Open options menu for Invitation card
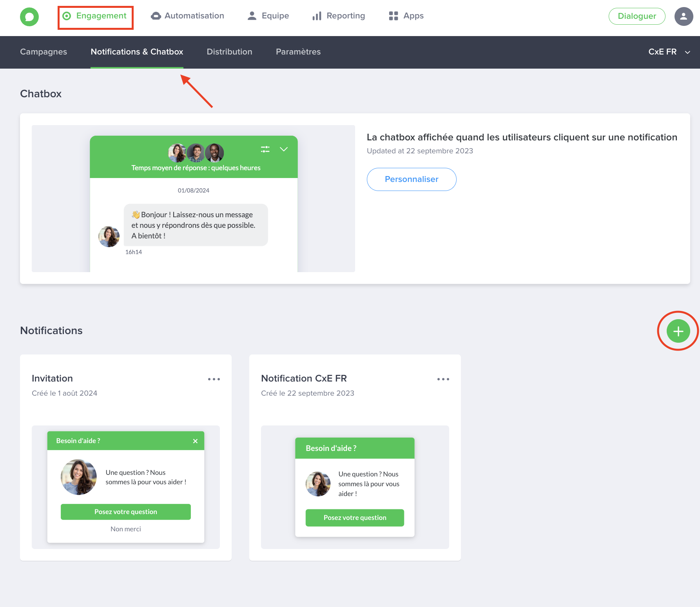This screenshot has width=700, height=607. [214, 379]
